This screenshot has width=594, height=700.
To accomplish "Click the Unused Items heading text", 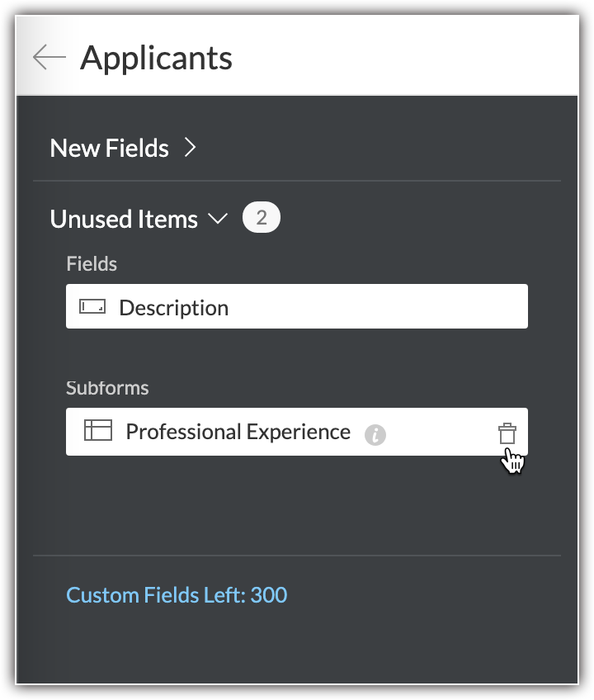I will point(124,220).
